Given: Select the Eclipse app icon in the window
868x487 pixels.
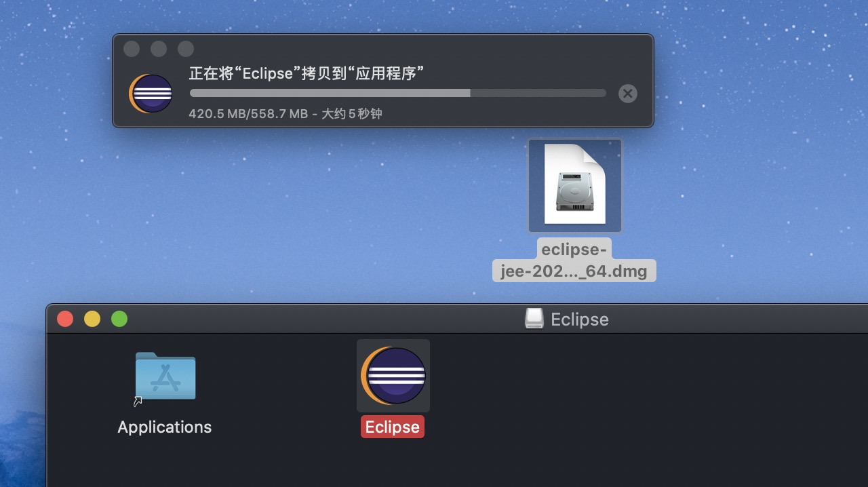Looking at the screenshot, I should pos(393,375).
